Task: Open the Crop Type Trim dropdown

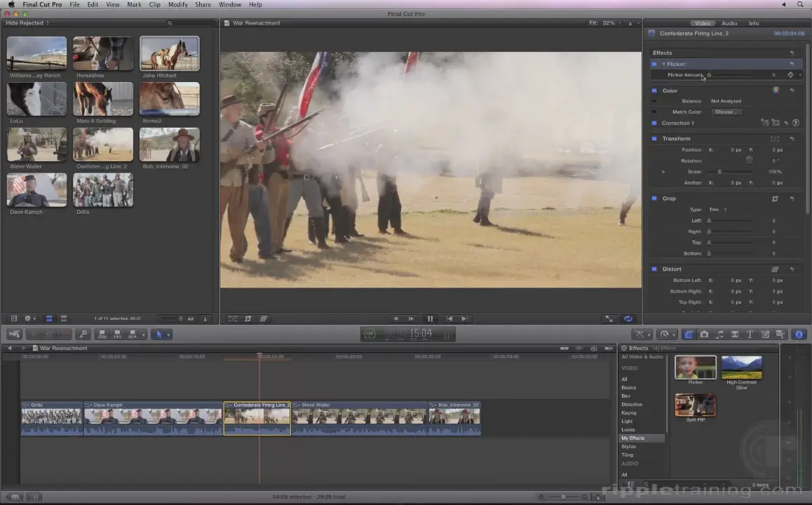Action: click(x=718, y=210)
